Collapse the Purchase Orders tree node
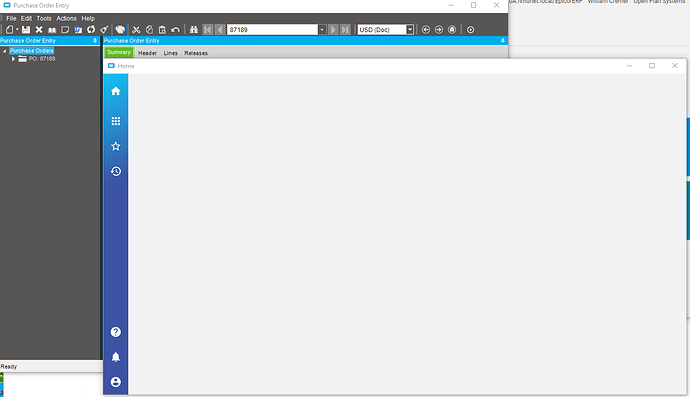Viewport: 690px width, 397px height. pos(4,51)
